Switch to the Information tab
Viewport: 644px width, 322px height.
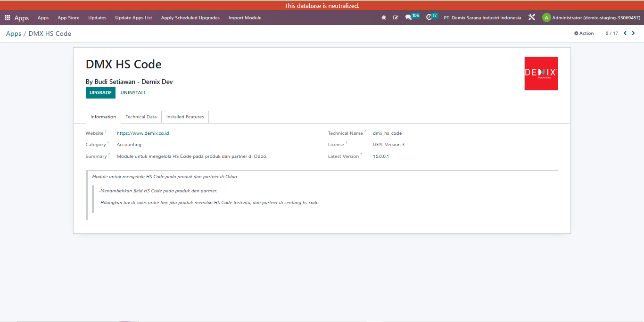(x=103, y=117)
